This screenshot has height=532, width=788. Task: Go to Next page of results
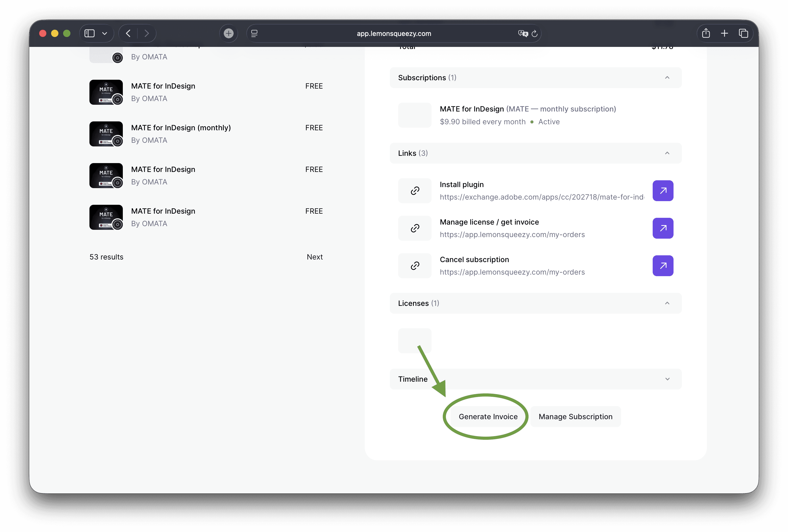tap(314, 257)
